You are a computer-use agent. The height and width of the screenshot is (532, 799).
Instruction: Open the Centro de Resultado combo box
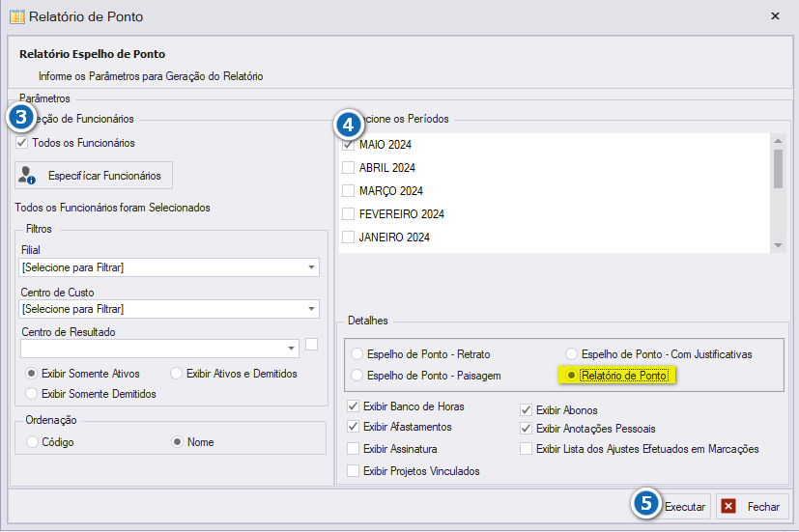(x=159, y=349)
